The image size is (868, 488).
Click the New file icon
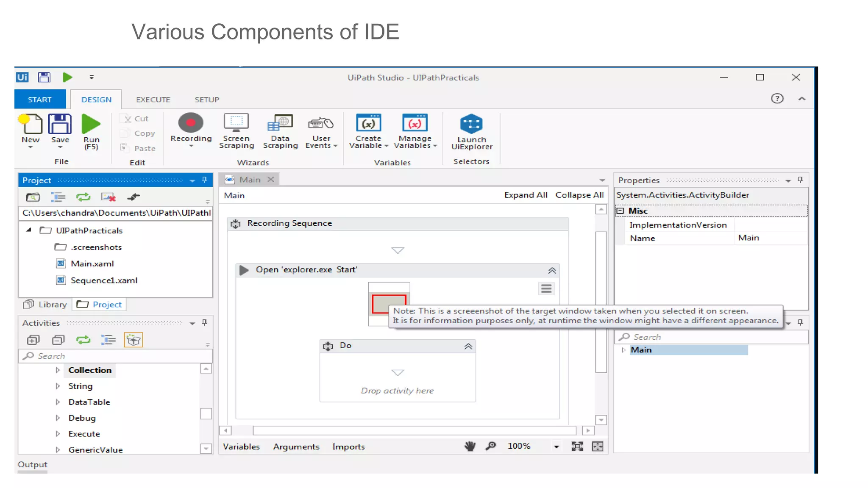(x=31, y=124)
